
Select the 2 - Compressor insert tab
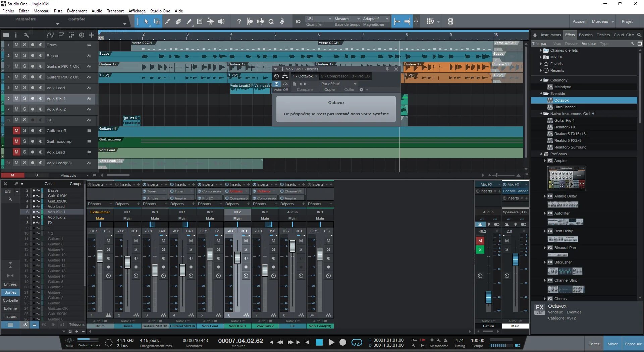click(334, 76)
